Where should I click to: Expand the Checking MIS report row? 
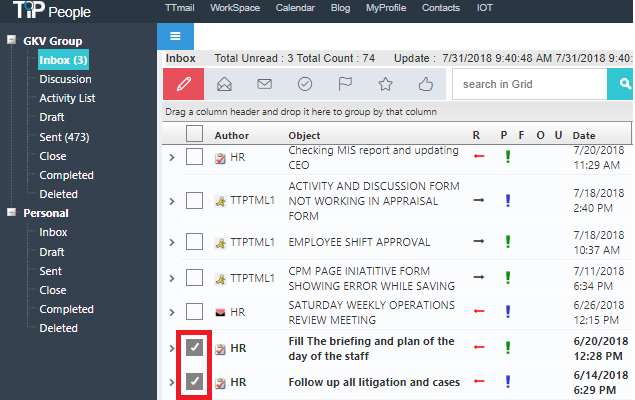tap(172, 157)
